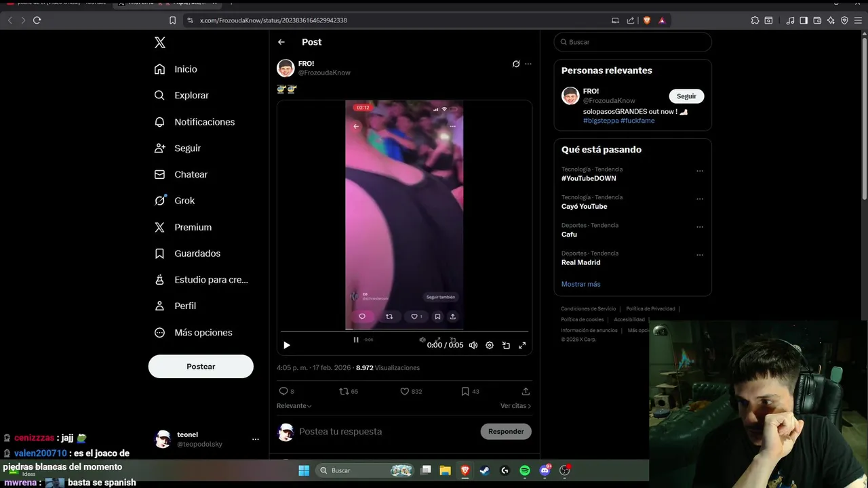Open more options for Cafu trend
This screenshot has width=868, height=488.
[x=700, y=227]
